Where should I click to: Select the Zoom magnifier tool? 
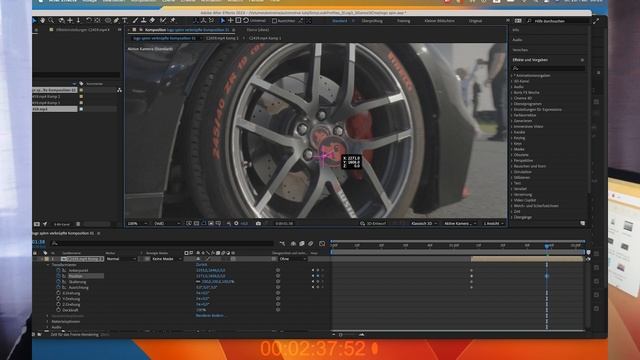[x=51, y=20]
